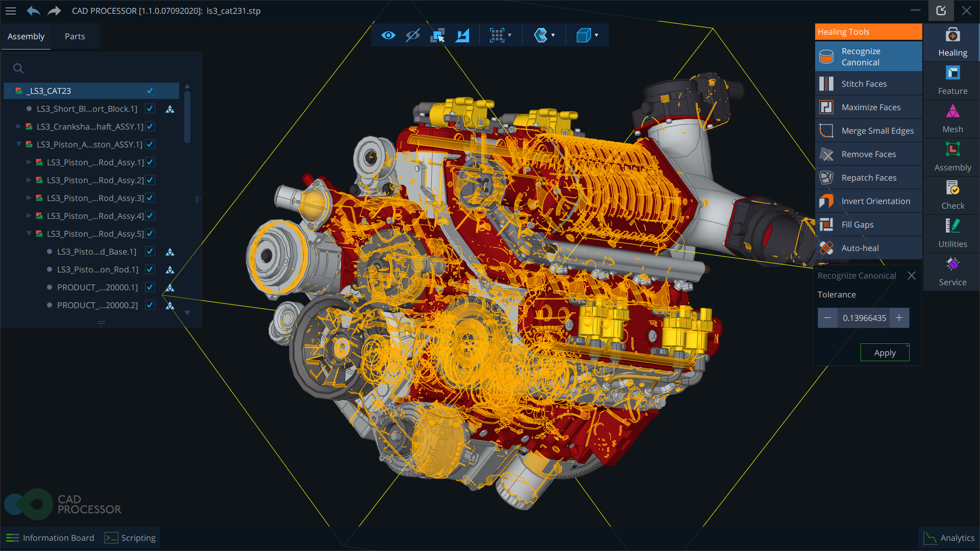Hide selected parts using the crossed-eye toolbar icon

pyautogui.click(x=412, y=35)
